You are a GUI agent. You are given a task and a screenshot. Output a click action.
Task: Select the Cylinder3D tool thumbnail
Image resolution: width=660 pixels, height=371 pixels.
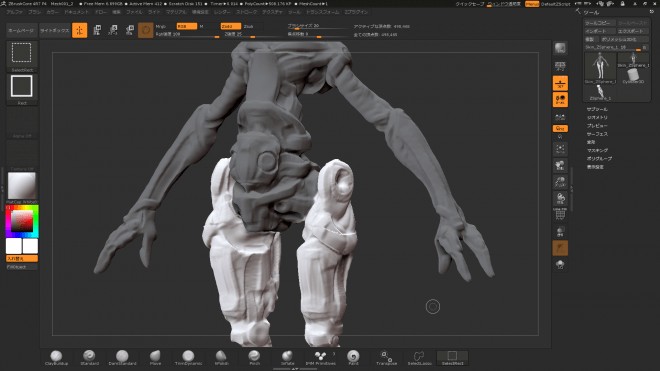click(x=633, y=76)
